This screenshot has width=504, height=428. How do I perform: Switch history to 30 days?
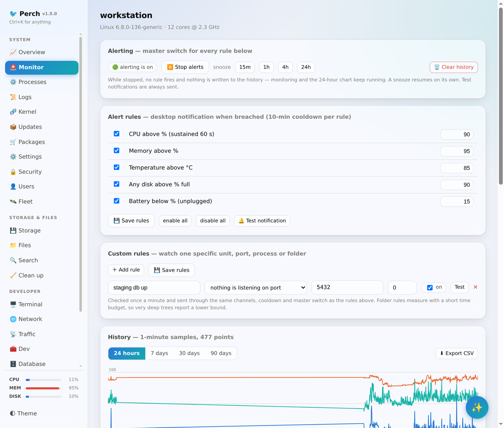189,353
